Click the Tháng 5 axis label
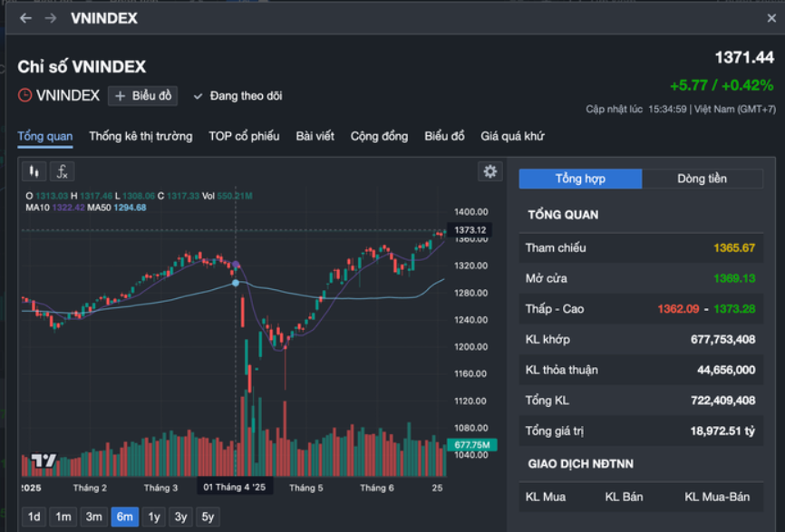Viewport: 785px width, 532px height. pyautogui.click(x=305, y=488)
